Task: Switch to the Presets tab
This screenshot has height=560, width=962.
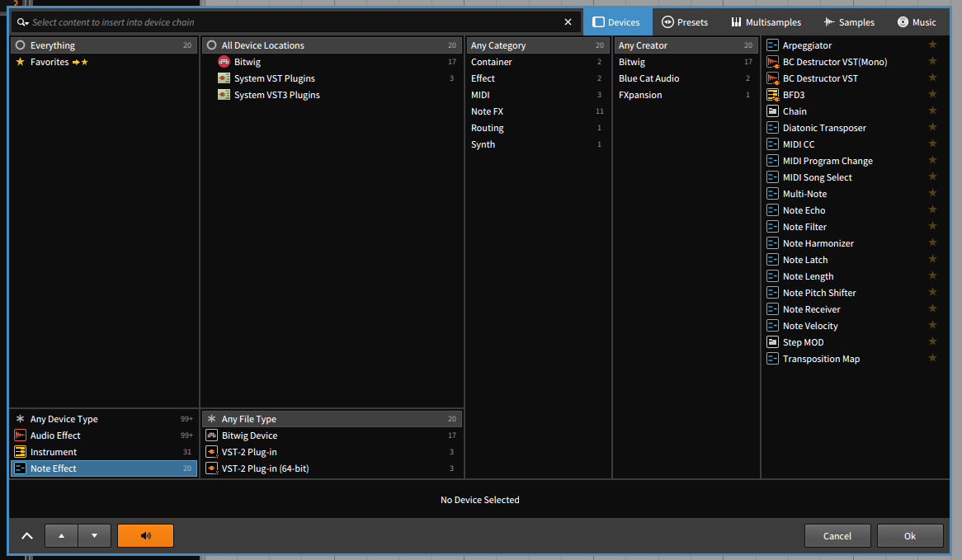Action: 685,22
